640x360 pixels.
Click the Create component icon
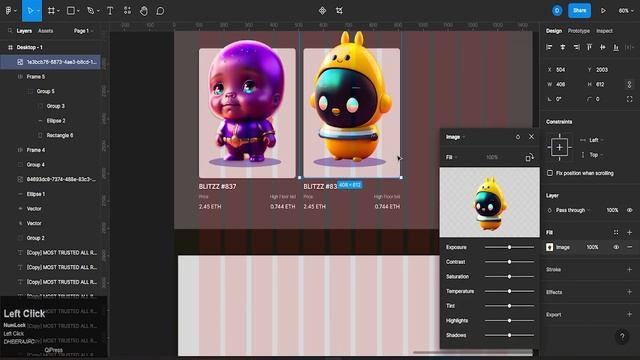[x=322, y=11]
